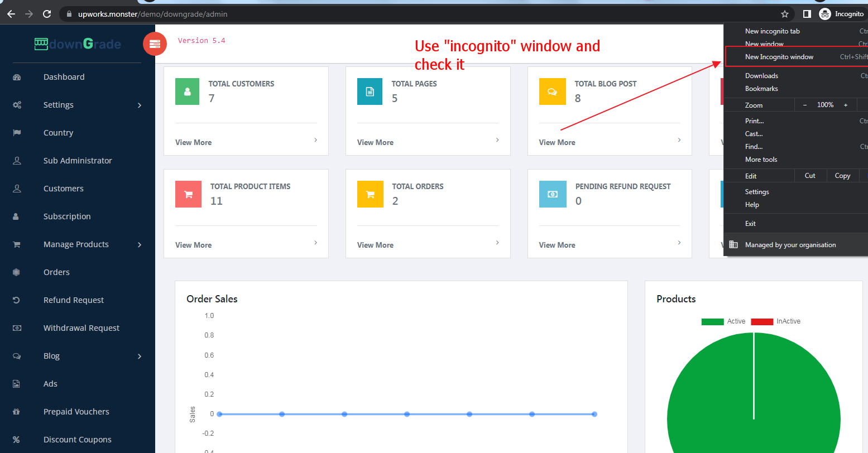Click the address bar URL

click(x=153, y=14)
